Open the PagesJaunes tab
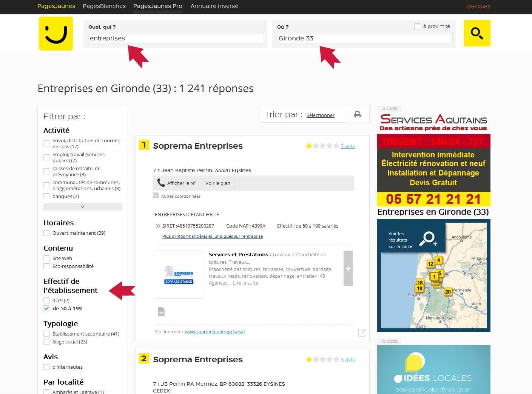The width and height of the screenshot is (532, 394). (56, 6)
